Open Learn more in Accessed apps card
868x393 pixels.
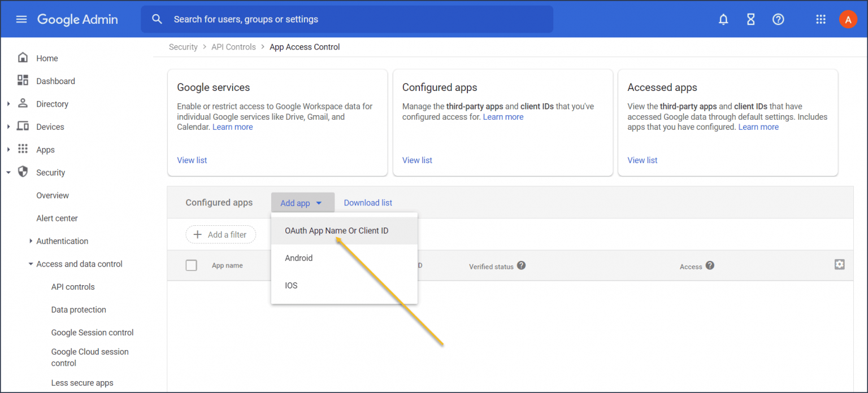pos(758,127)
